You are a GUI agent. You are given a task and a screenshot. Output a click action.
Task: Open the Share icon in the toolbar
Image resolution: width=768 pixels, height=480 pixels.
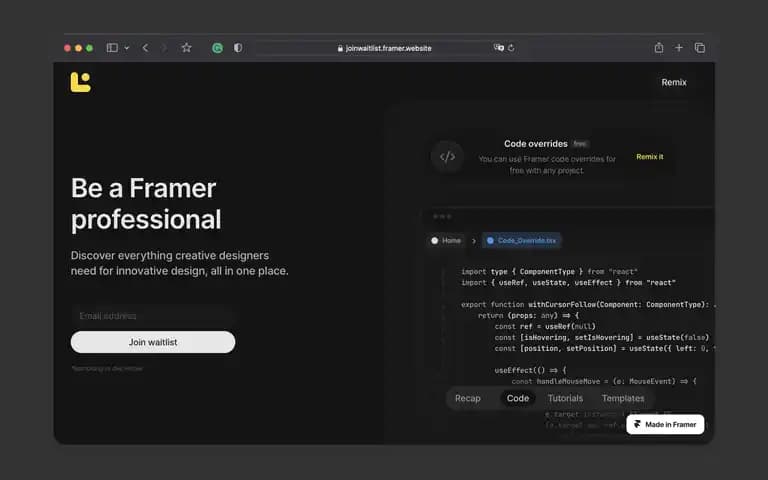[659, 47]
